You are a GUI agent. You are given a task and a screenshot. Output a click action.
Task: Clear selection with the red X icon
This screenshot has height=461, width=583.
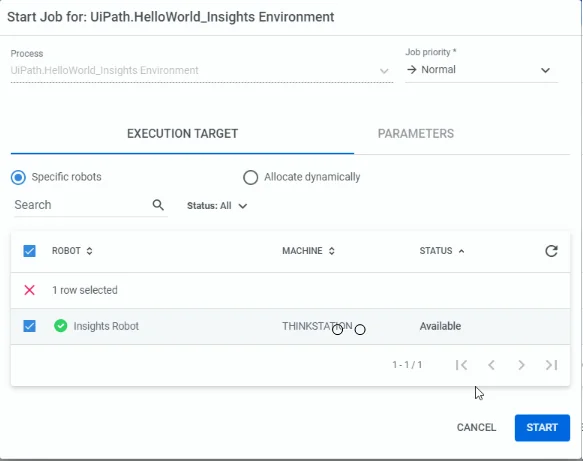pos(29,290)
